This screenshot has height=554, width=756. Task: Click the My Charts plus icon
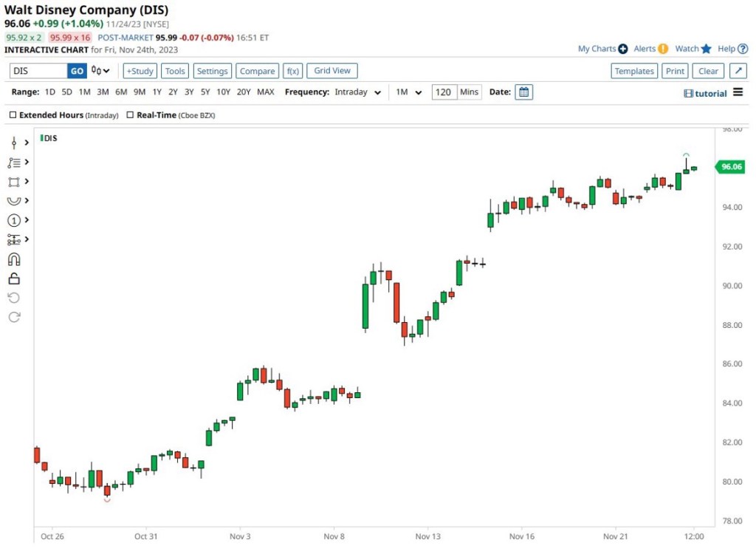622,49
